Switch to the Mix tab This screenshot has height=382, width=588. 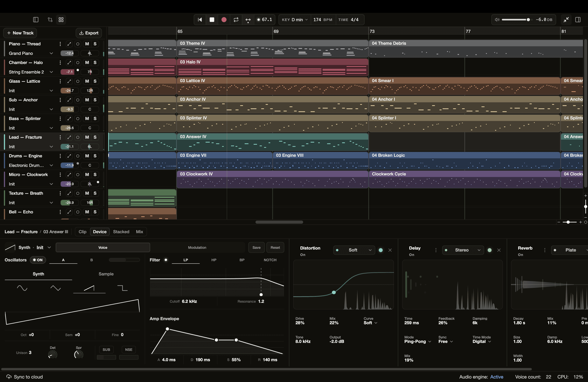tap(140, 232)
